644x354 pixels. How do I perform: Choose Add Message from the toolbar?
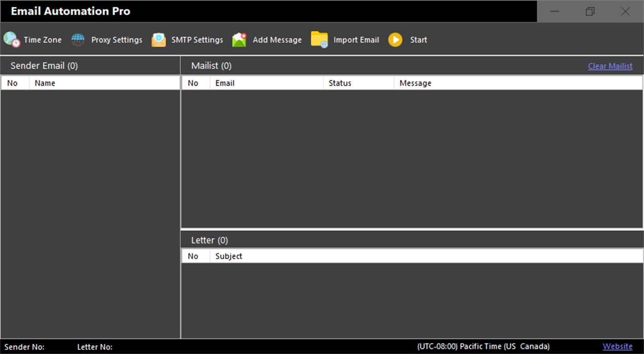(277, 40)
